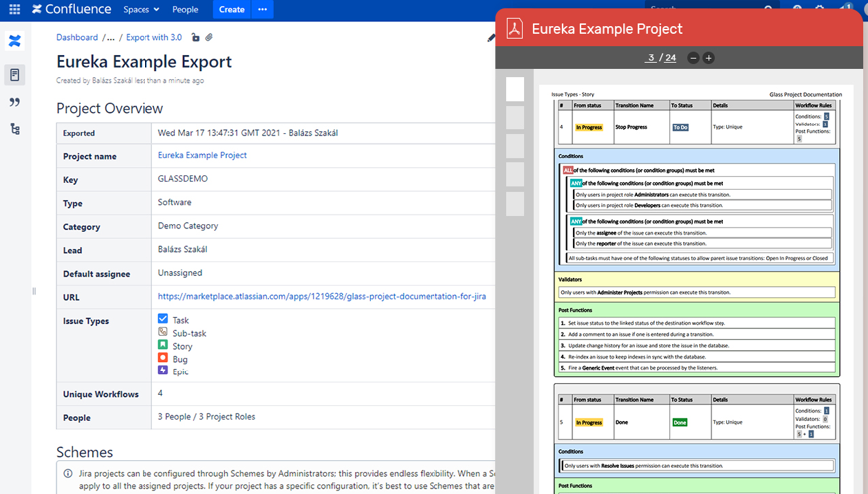Click the Bug issue type icon

pos(163,358)
